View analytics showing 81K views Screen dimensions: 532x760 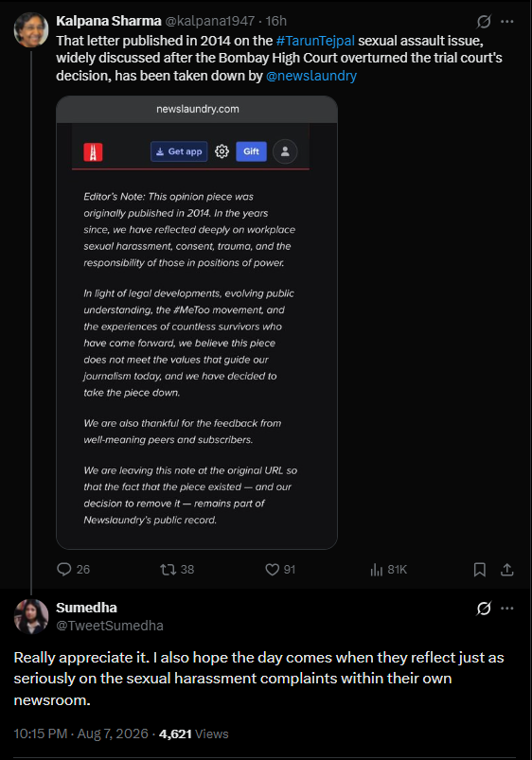[x=377, y=570]
